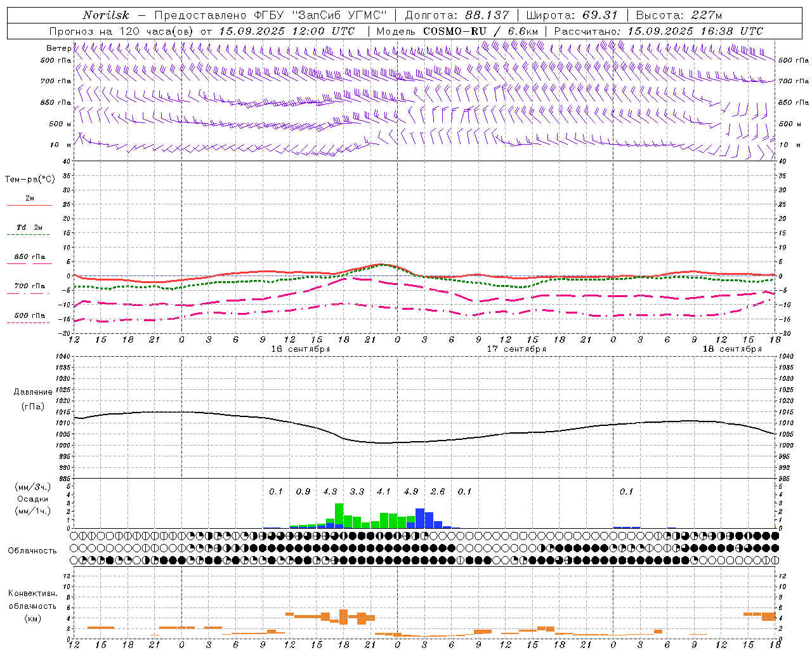The width and height of the screenshot is (812, 650).
Task: Select the 3.3 precipitation total
Action: (x=357, y=492)
